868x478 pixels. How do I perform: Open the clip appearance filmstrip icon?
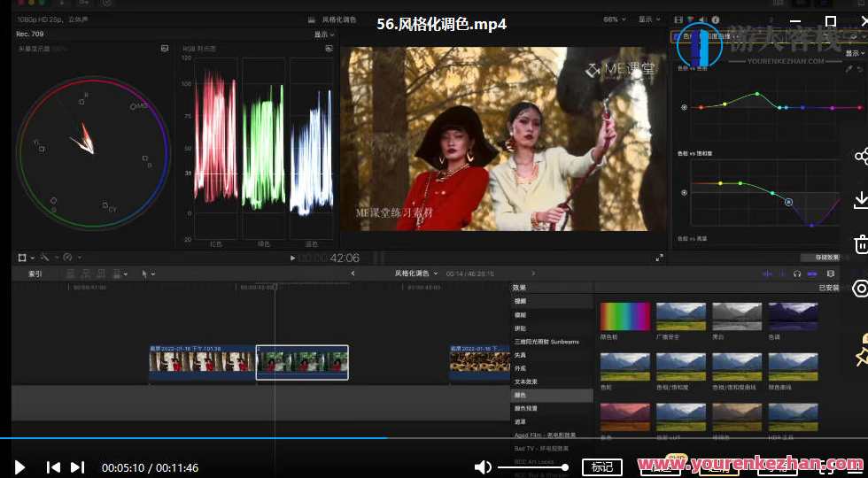831,274
